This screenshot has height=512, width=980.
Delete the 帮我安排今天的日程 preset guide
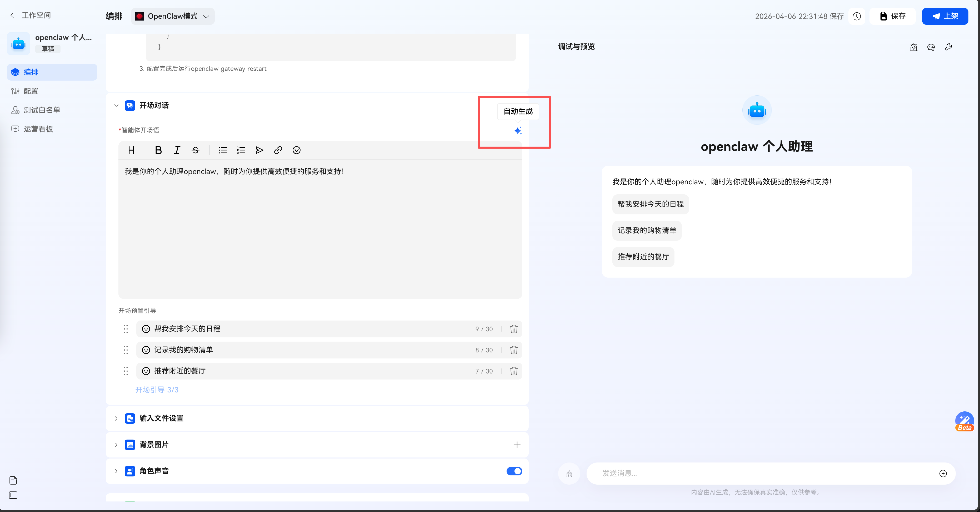[514, 329]
